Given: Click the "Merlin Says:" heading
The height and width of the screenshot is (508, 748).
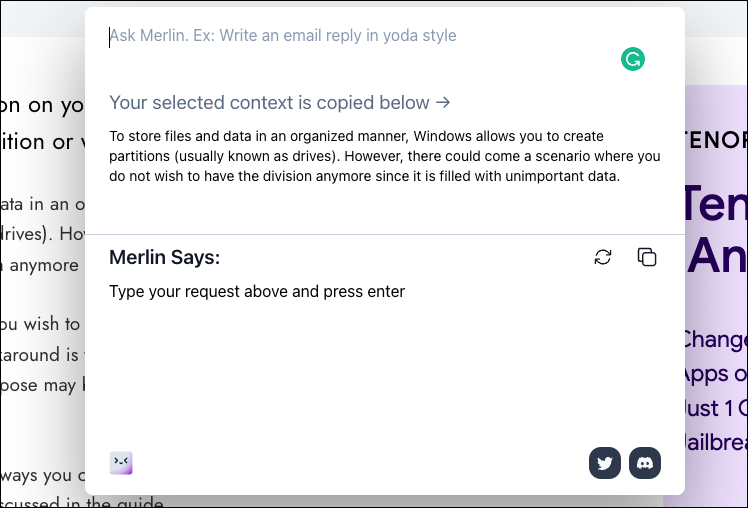Looking at the screenshot, I should [x=164, y=258].
